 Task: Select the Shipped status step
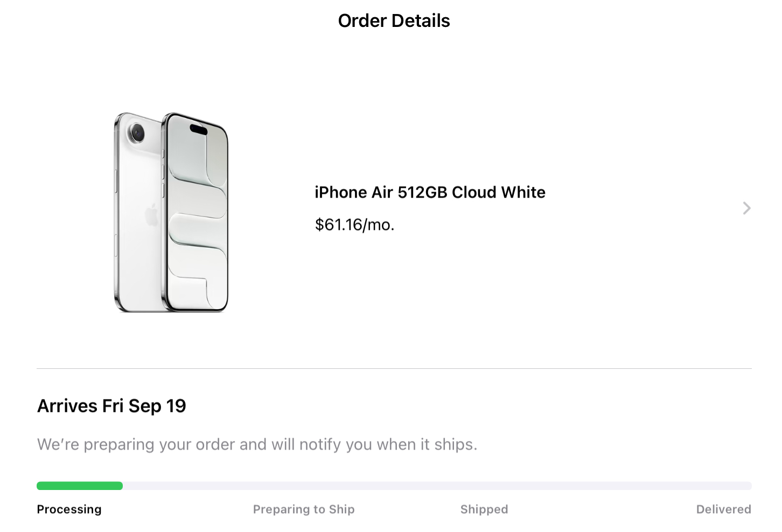click(484, 509)
